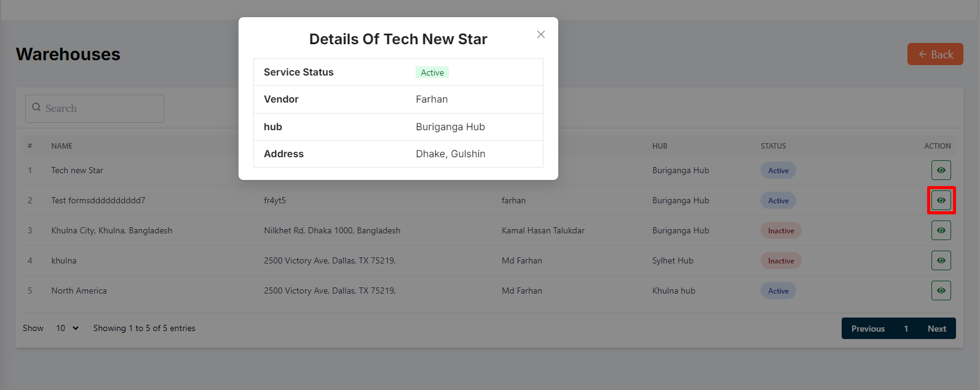Click the green Active badge in the dialog

tap(432, 72)
